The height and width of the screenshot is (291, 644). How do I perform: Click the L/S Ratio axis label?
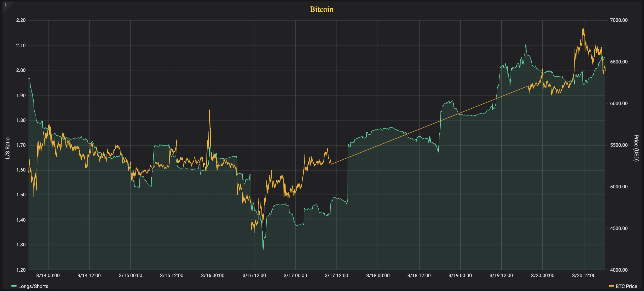click(x=8, y=148)
